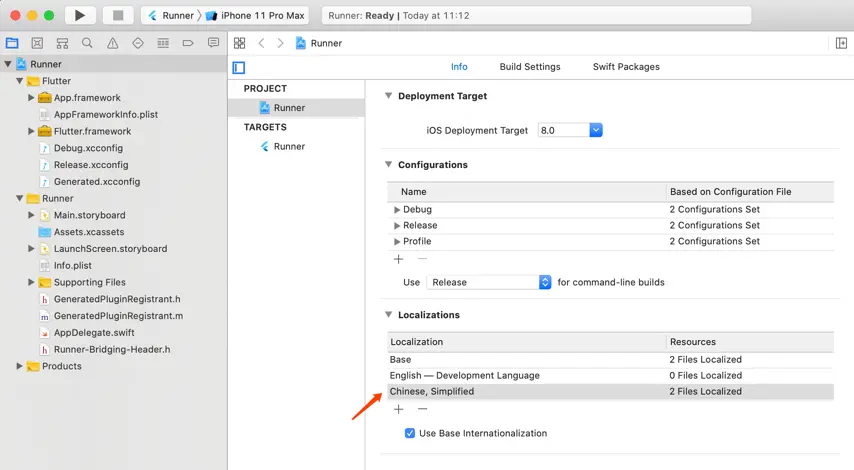Show the Source Control navigator
The image size is (854, 470).
pyautogui.click(x=37, y=43)
